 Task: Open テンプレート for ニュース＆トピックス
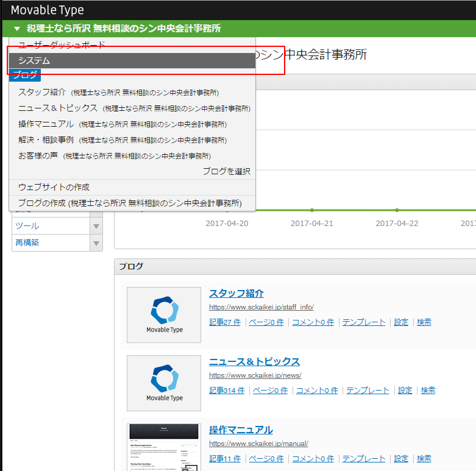[368, 391]
